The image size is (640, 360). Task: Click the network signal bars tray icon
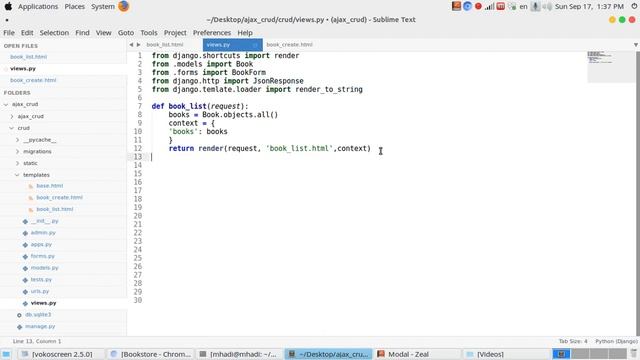(x=489, y=7)
